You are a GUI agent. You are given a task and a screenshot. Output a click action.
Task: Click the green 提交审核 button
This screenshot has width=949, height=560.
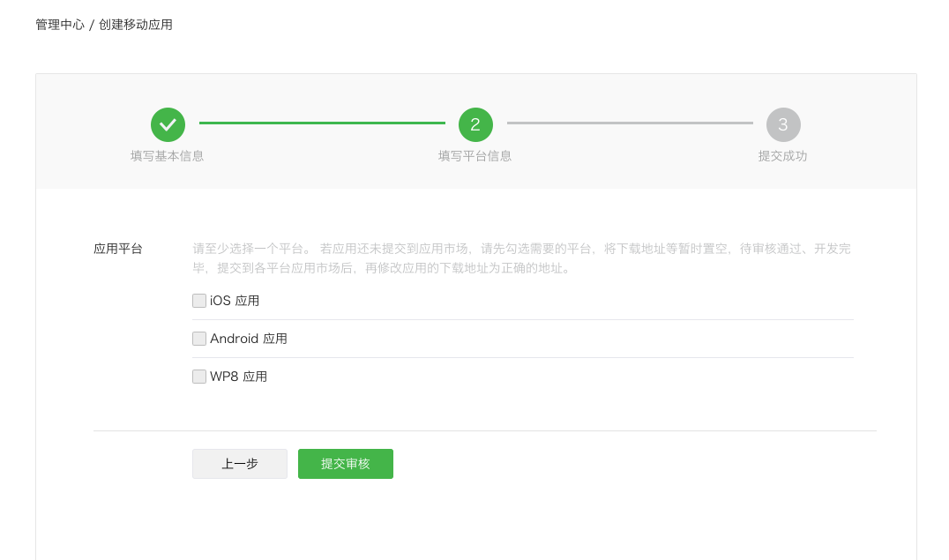[345, 464]
